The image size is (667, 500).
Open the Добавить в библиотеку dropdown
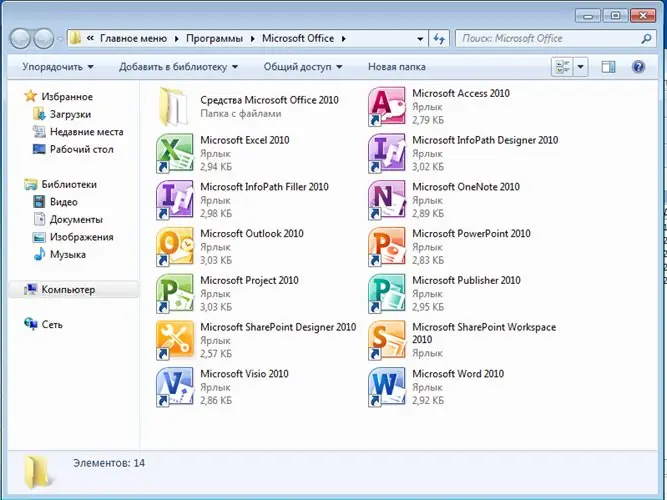178,67
